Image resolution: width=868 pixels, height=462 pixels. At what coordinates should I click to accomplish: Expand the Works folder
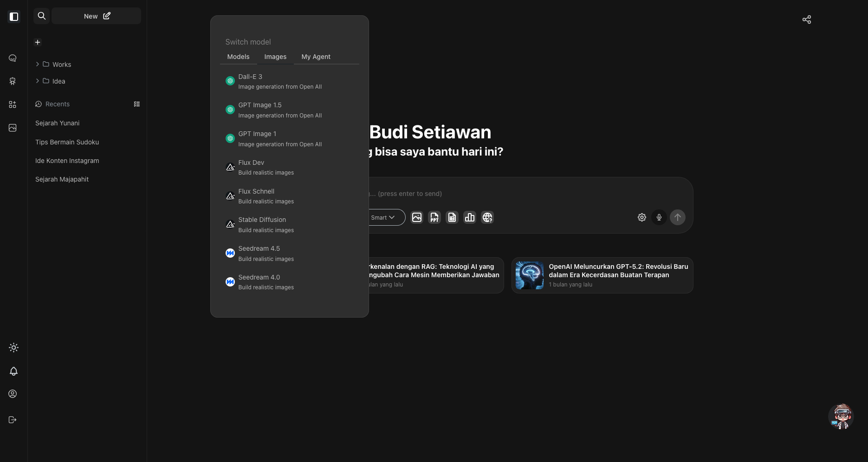click(38, 64)
